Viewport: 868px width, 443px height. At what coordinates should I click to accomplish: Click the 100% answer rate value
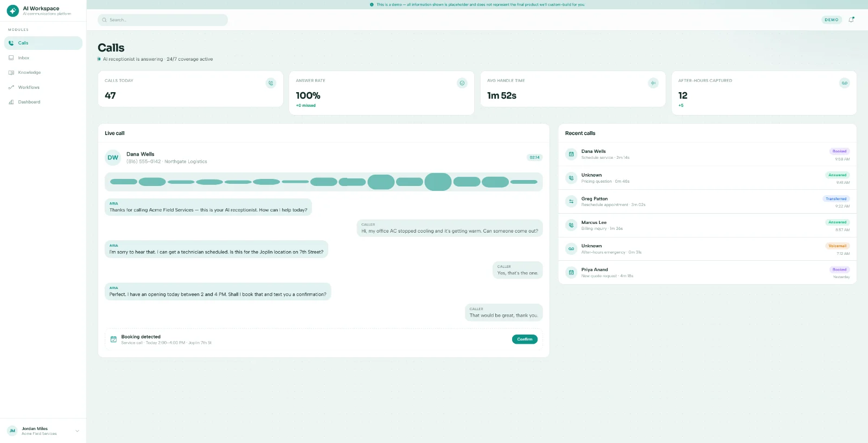(308, 95)
